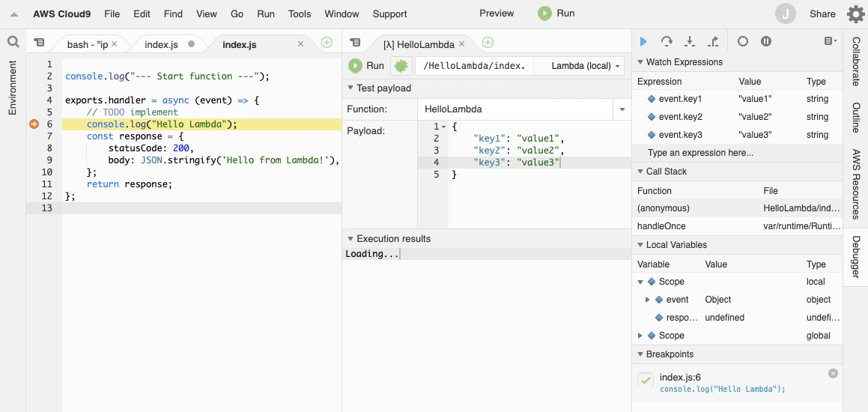
Task: Open the search magnifier in left sidebar
Action: (x=13, y=42)
